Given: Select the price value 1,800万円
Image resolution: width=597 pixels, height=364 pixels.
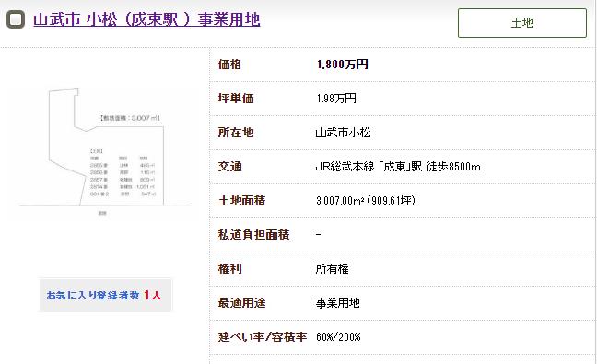Looking at the screenshot, I should [x=343, y=65].
